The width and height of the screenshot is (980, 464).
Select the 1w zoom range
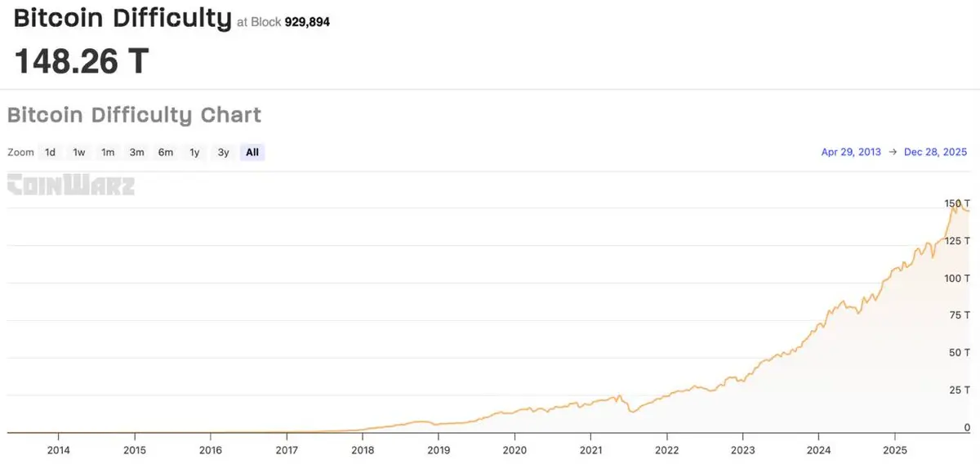(x=79, y=152)
